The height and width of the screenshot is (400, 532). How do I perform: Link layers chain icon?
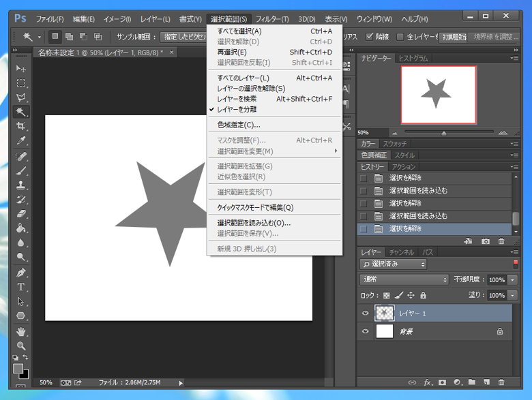pos(412,382)
